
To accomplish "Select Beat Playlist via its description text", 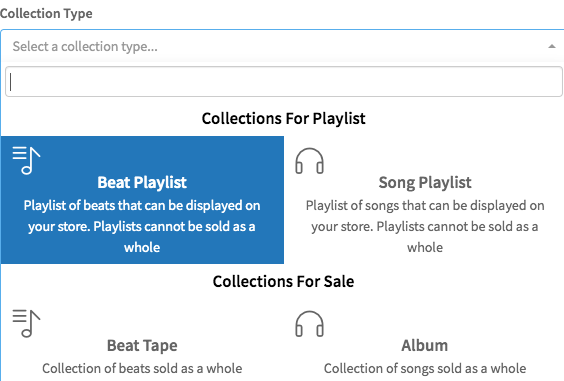I will click(x=142, y=226).
